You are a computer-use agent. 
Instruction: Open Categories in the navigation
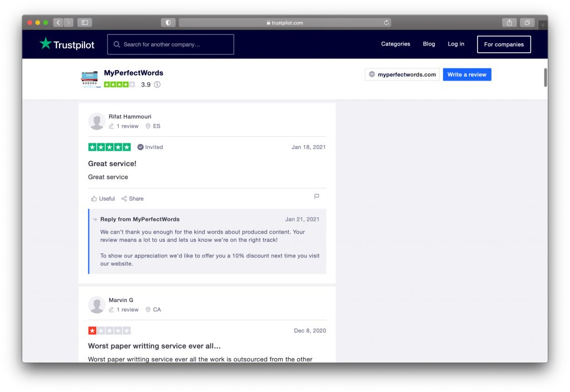(396, 44)
